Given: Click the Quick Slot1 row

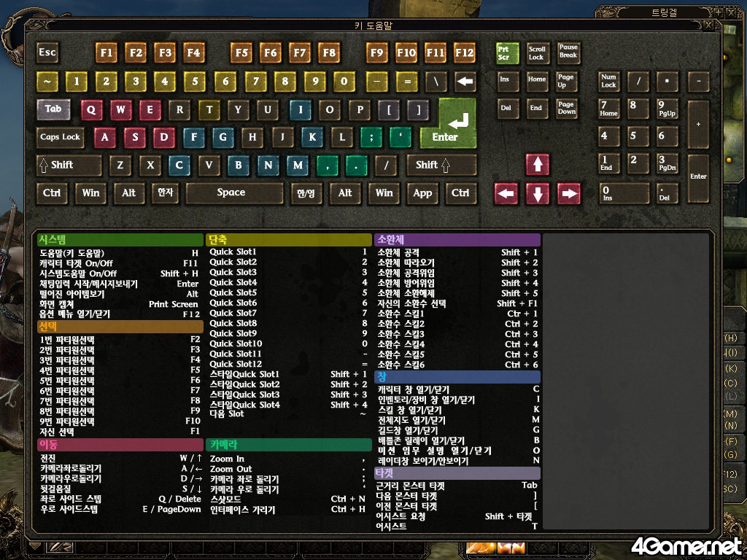Looking at the screenshot, I should coord(289,252).
